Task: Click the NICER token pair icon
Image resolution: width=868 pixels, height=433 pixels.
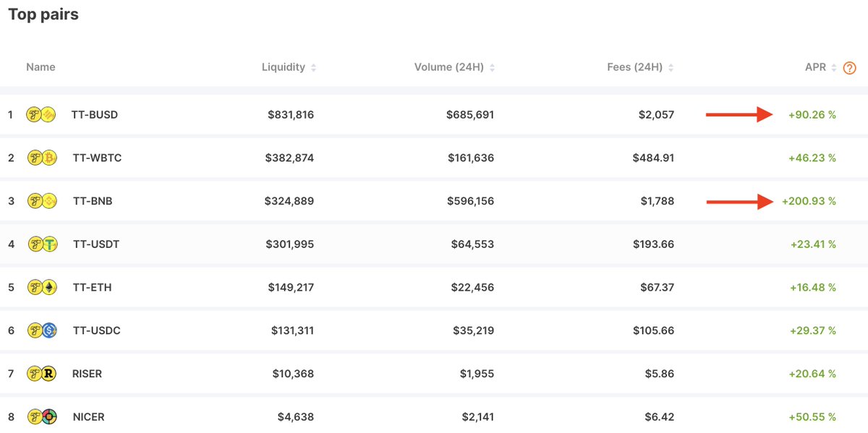Action: [x=42, y=417]
